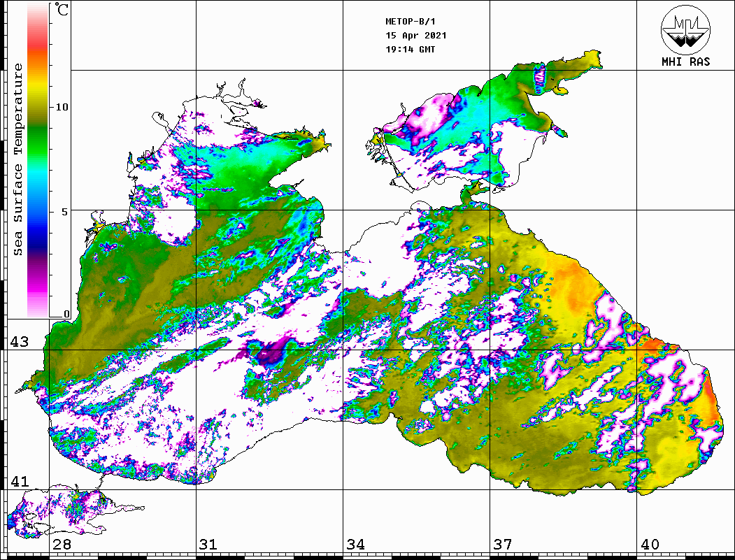Click the MHI RAS logo emblem
The image size is (735, 560).
click(685, 29)
